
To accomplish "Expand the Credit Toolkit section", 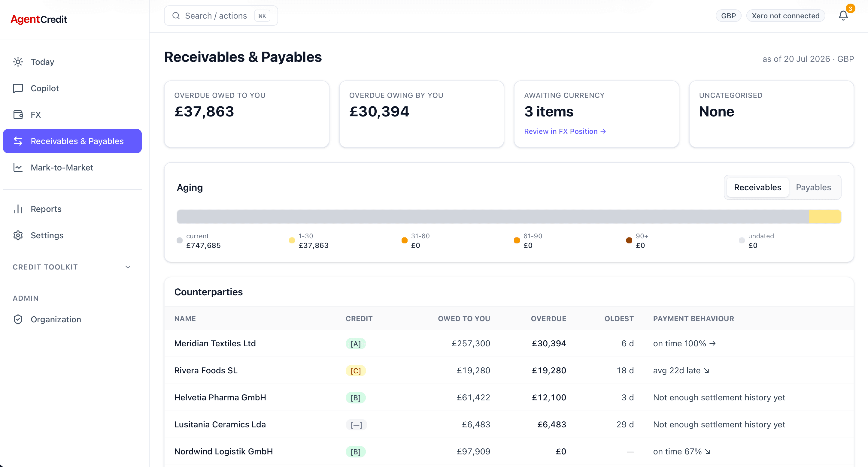I will [72, 267].
